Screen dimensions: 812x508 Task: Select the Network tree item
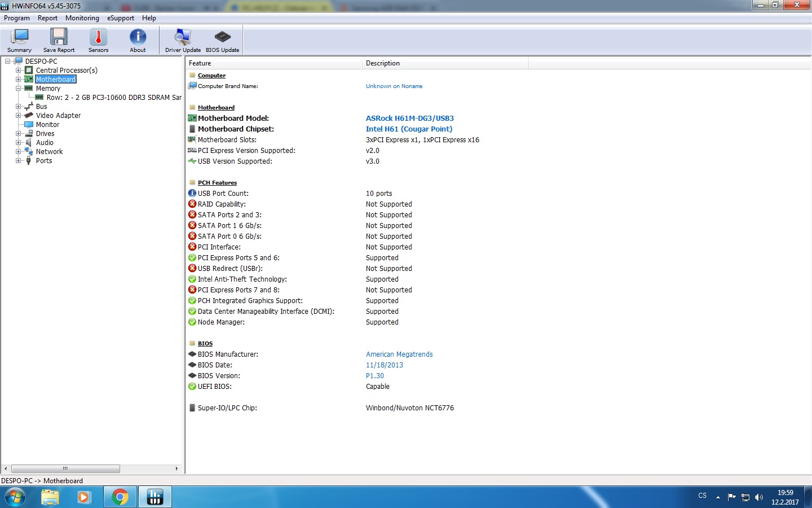pyautogui.click(x=49, y=152)
